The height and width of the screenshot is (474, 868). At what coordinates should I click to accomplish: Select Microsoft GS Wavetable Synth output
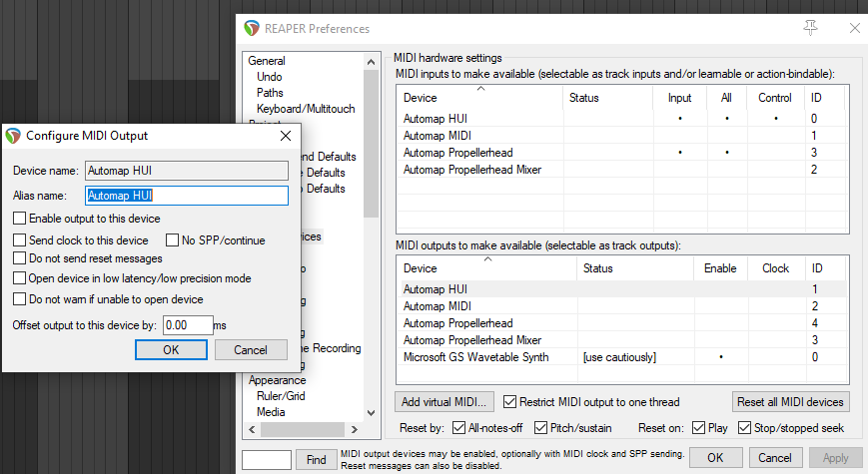coord(622,357)
